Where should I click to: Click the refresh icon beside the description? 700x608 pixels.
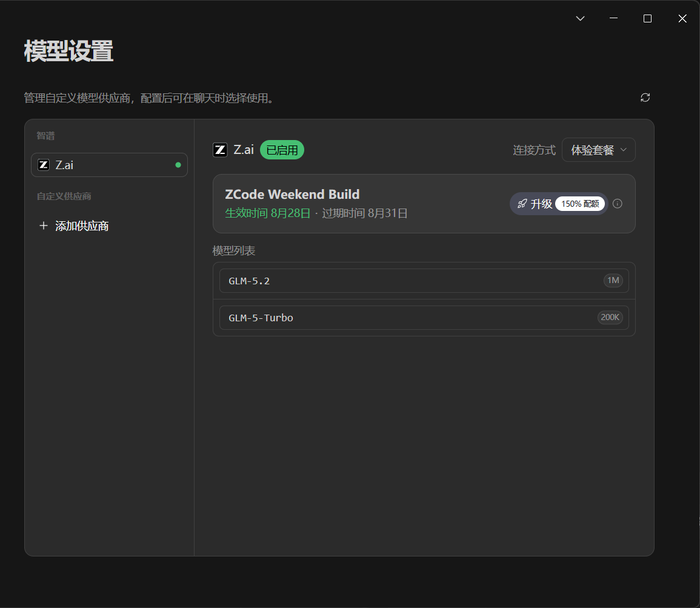tap(645, 98)
